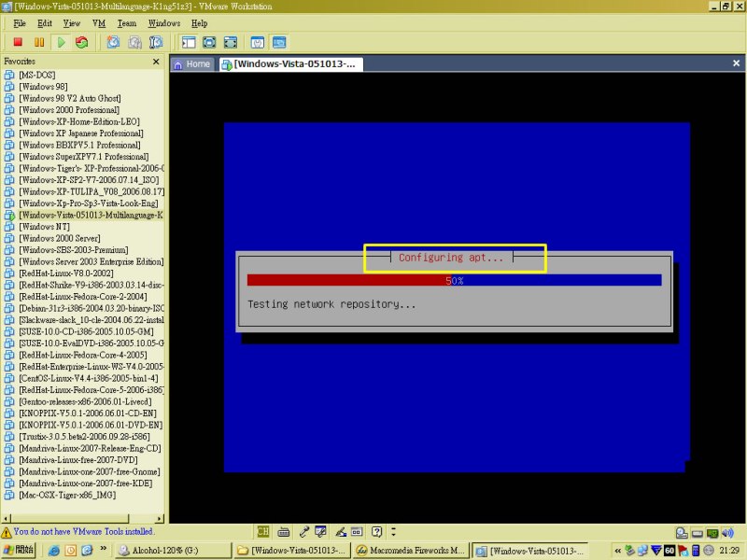
Task: Pick [CentOS-Linux-V4.4-i386-2005-bin1-4] favorite
Action: (x=89, y=378)
